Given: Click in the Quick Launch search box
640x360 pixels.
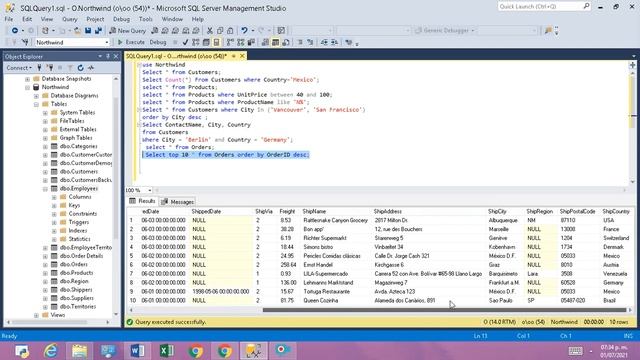Looking at the screenshot, I should click(540, 7).
